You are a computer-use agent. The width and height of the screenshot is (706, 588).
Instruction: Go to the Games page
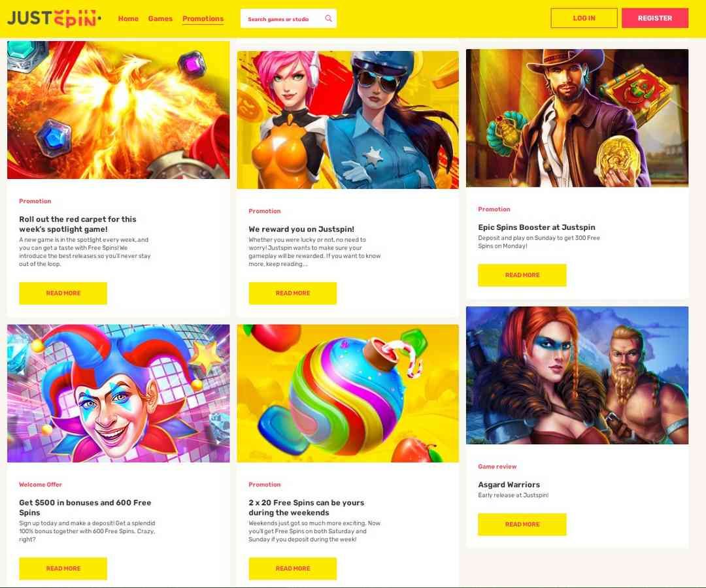point(160,18)
